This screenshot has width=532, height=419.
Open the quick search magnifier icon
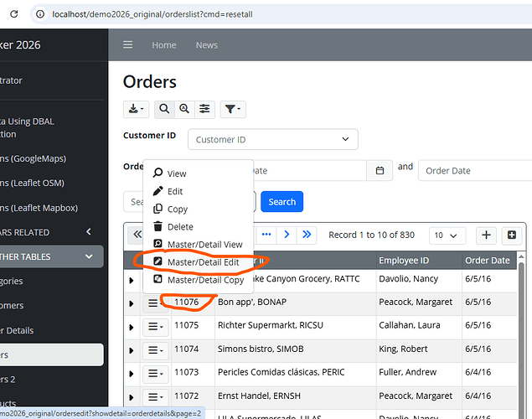pyautogui.click(x=164, y=109)
